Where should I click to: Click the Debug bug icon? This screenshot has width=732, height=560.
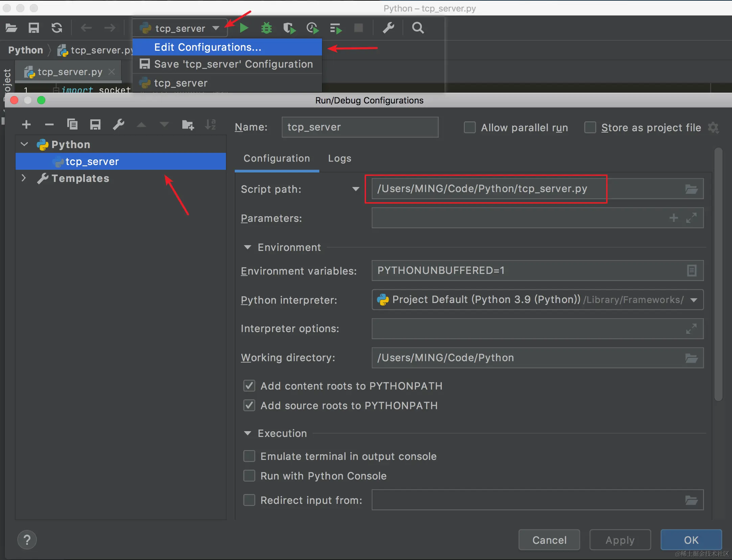pos(267,28)
